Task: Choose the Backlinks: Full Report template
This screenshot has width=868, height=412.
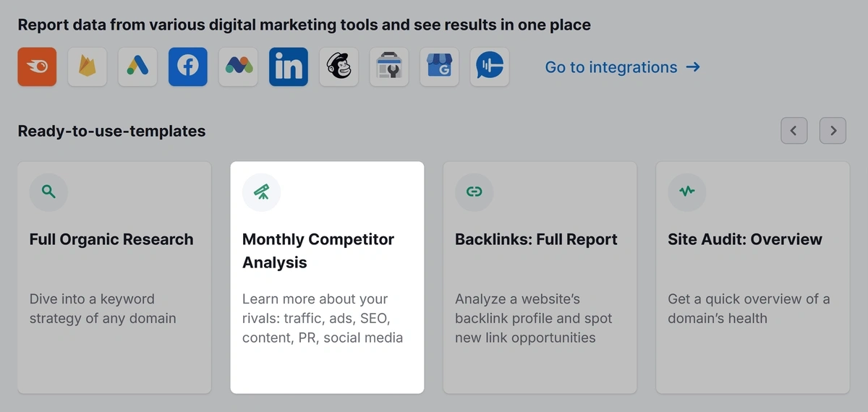Action: [540, 278]
